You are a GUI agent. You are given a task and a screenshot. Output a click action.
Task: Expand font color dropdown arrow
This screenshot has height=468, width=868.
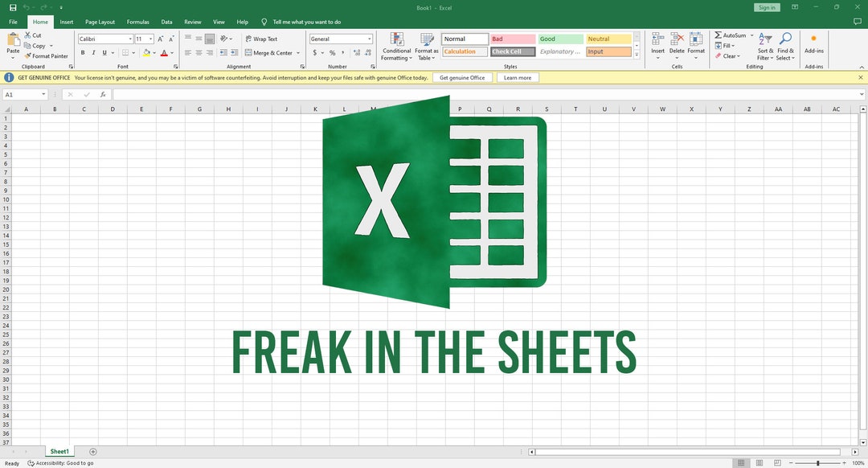coord(172,53)
